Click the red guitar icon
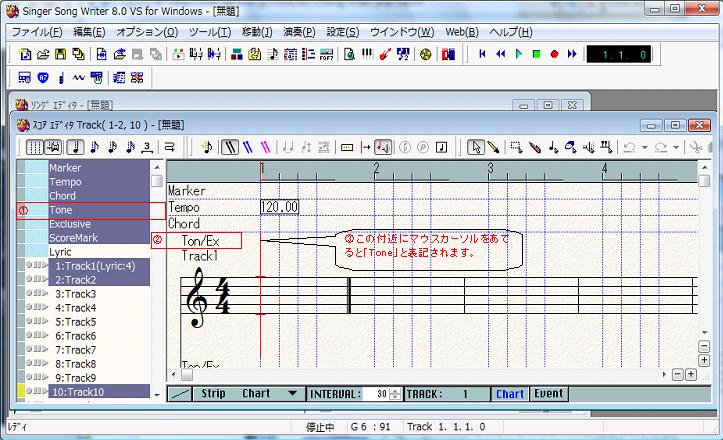 (385, 54)
